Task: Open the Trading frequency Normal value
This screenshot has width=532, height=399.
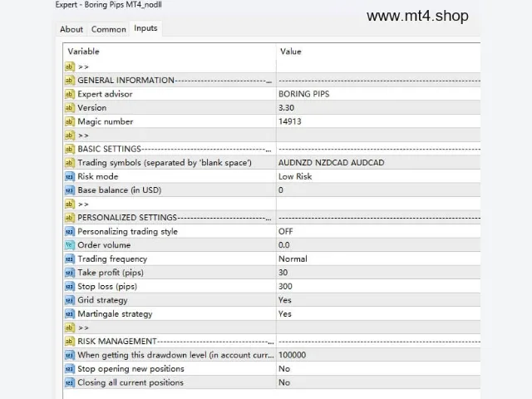Action: pos(293,259)
